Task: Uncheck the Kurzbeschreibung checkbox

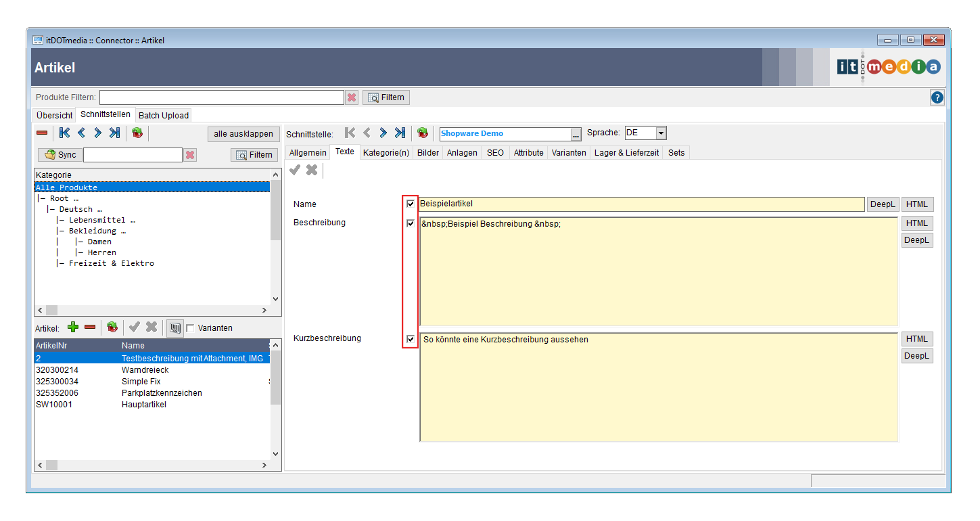Action: pos(411,338)
